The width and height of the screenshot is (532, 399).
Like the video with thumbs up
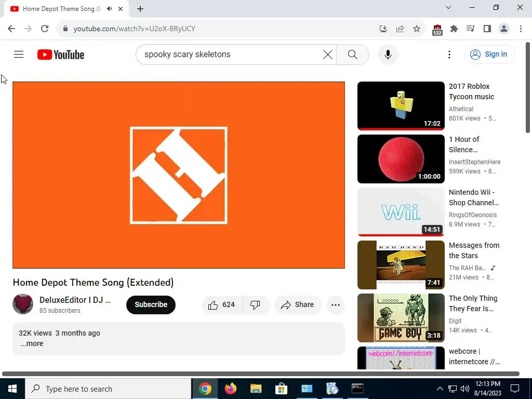click(x=222, y=304)
